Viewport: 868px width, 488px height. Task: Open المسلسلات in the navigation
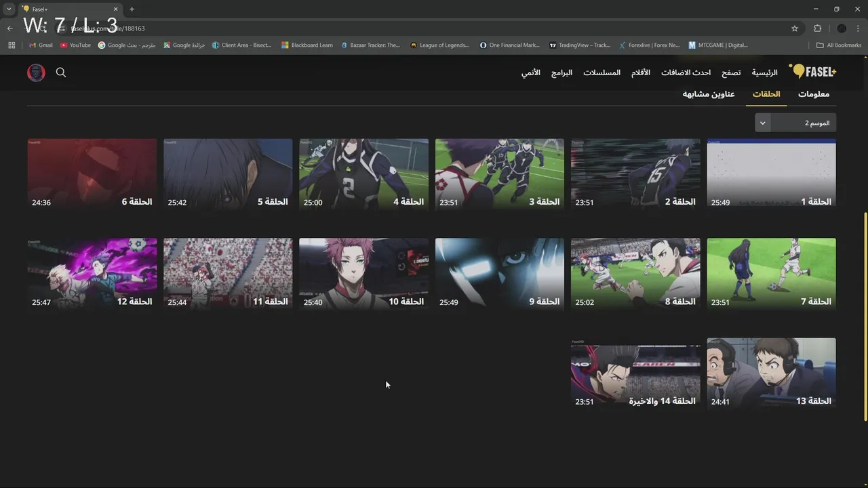pyautogui.click(x=601, y=73)
